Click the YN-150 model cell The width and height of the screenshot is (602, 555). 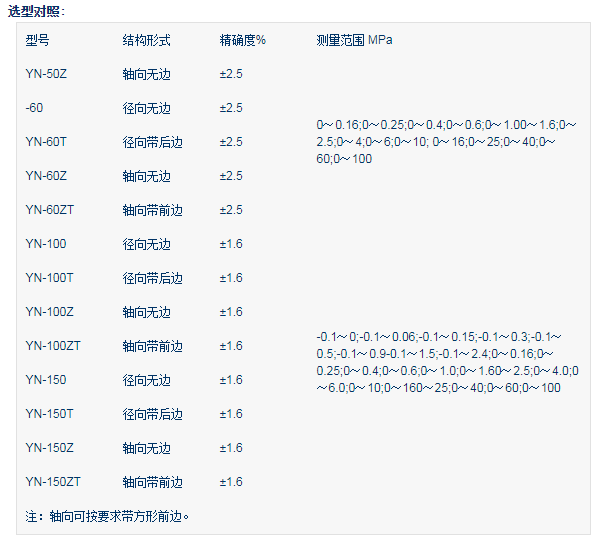(x=46, y=380)
